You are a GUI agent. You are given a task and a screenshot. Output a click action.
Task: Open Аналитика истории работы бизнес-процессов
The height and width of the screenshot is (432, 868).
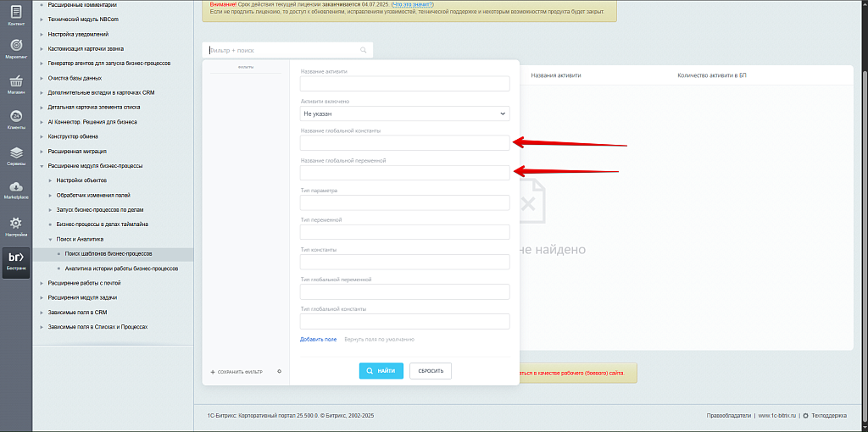click(x=121, y=269)
